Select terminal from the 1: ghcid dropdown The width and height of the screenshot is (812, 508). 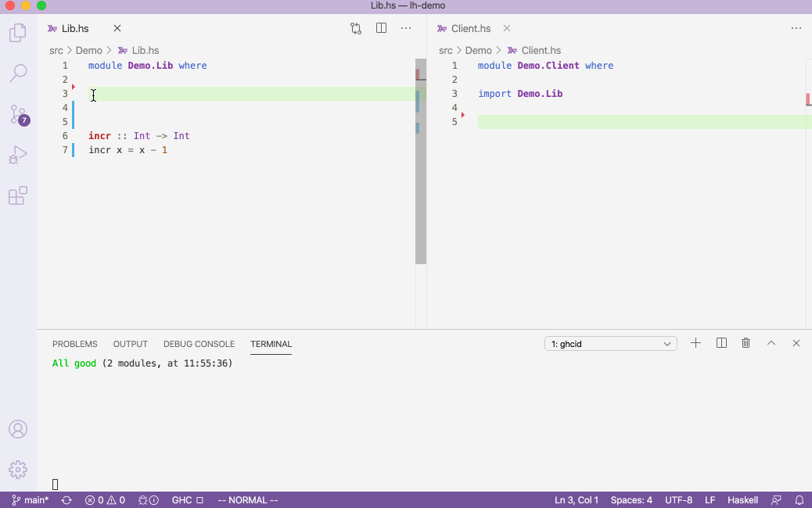(610, 344)
